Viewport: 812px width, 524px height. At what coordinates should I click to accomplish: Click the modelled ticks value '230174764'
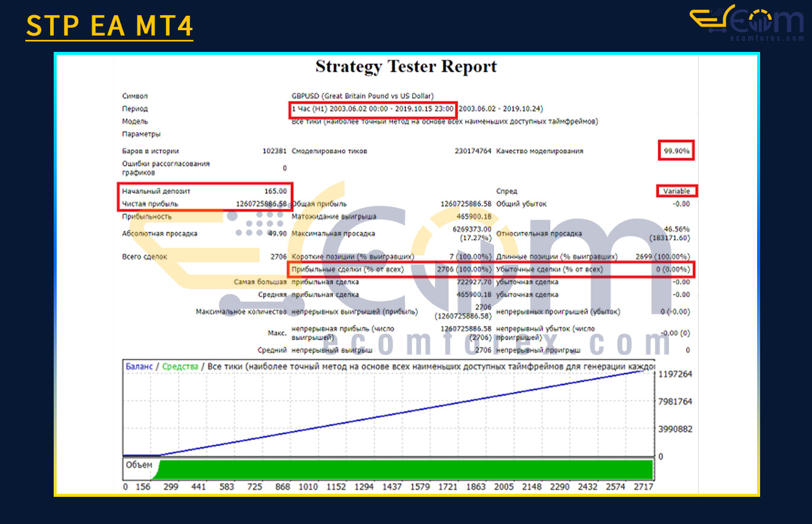coord(473,151)
